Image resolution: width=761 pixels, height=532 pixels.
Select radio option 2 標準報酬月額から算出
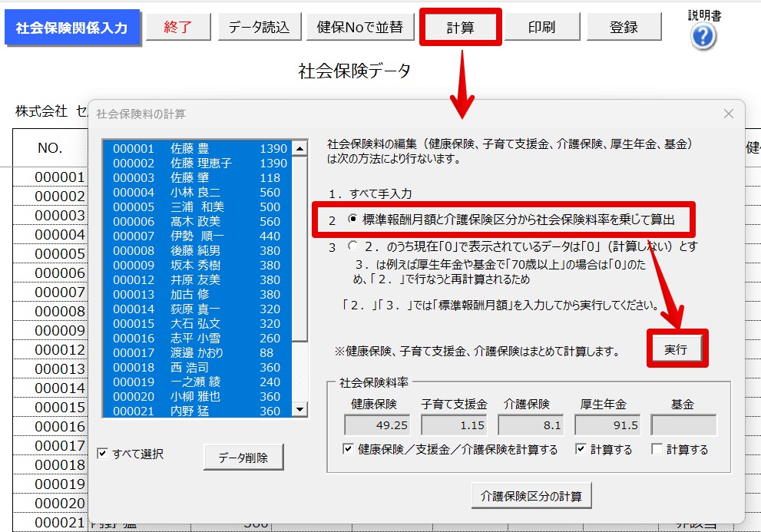click(352, 219)
